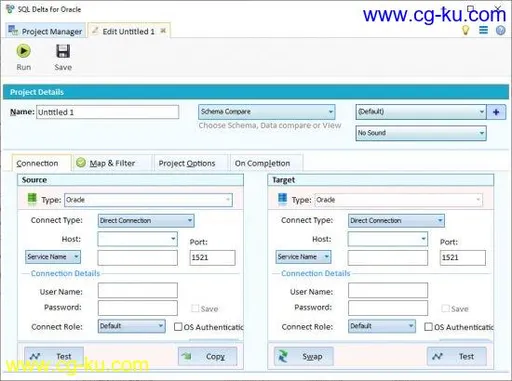Viewport: 512px width, 381px height.
Task: Open help via the question mark icon
Action: pos(500,31)
